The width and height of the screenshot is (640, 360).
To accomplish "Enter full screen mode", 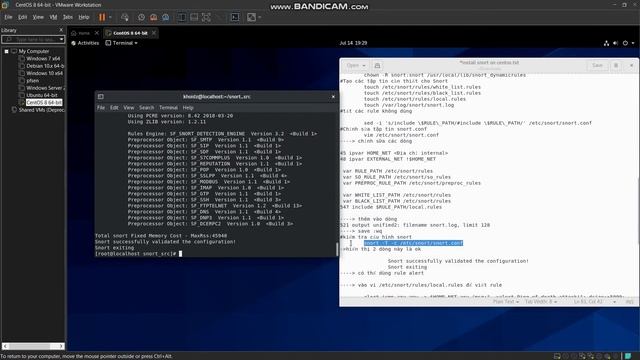I will click(x=207, y=17).
